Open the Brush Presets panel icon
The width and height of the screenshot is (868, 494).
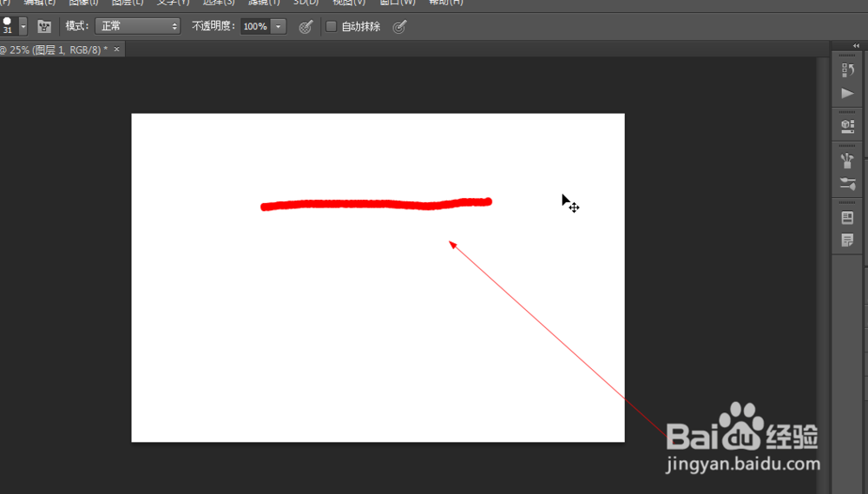point(847,160)
